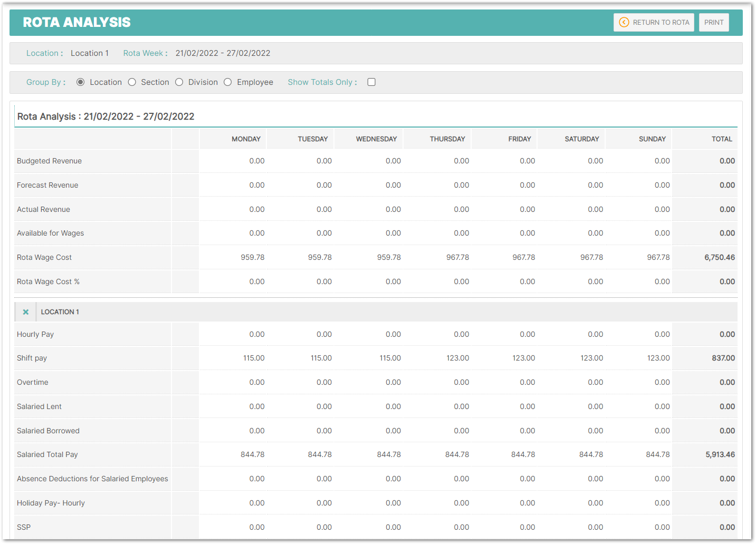Viewport: 756px width, 544px height.
Task: Switch grouping to Employee
Action: [228, 82]
